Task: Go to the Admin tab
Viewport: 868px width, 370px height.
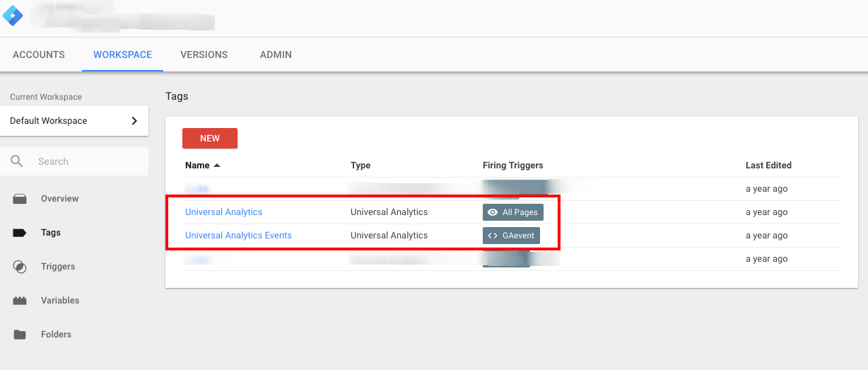Action: (x=276, y=54)
